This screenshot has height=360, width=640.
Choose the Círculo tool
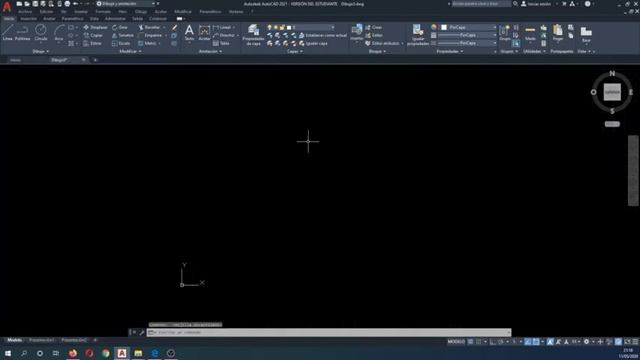(x=40, y=33)
